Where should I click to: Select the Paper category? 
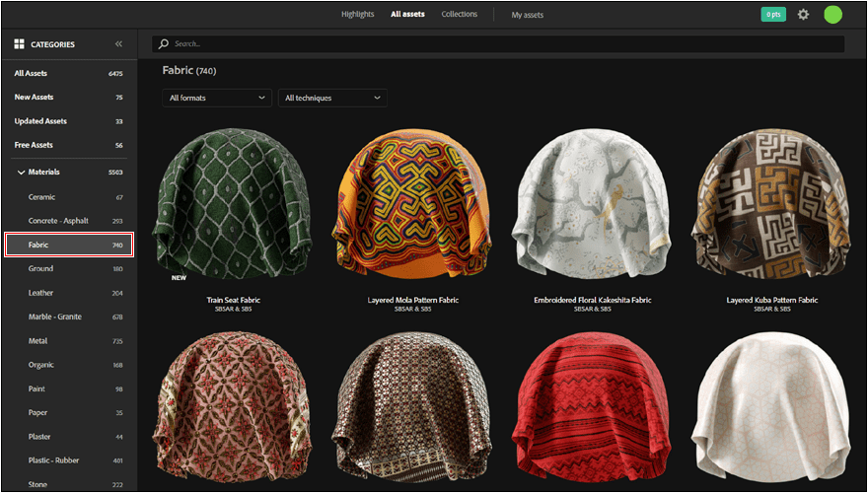(69, 413)
